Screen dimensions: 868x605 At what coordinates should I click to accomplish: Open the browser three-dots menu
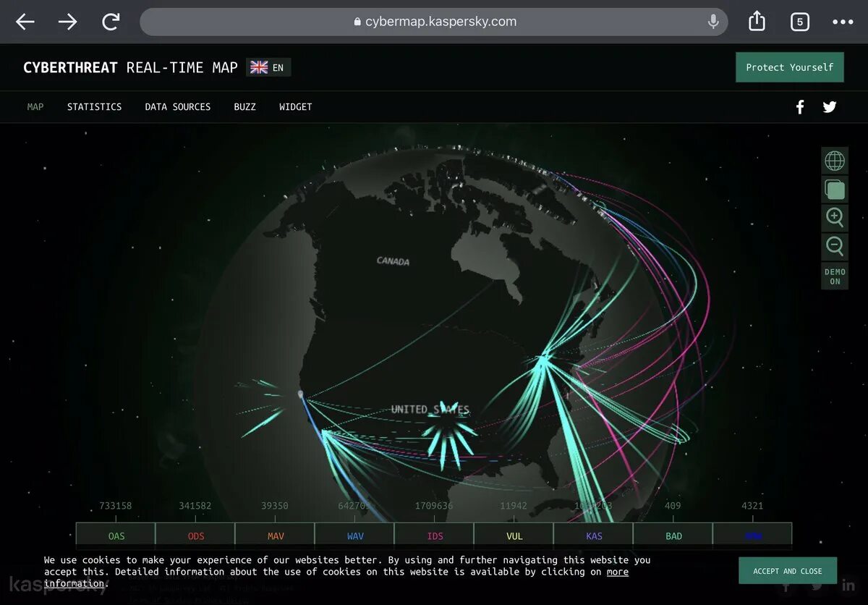click(843, 22)
